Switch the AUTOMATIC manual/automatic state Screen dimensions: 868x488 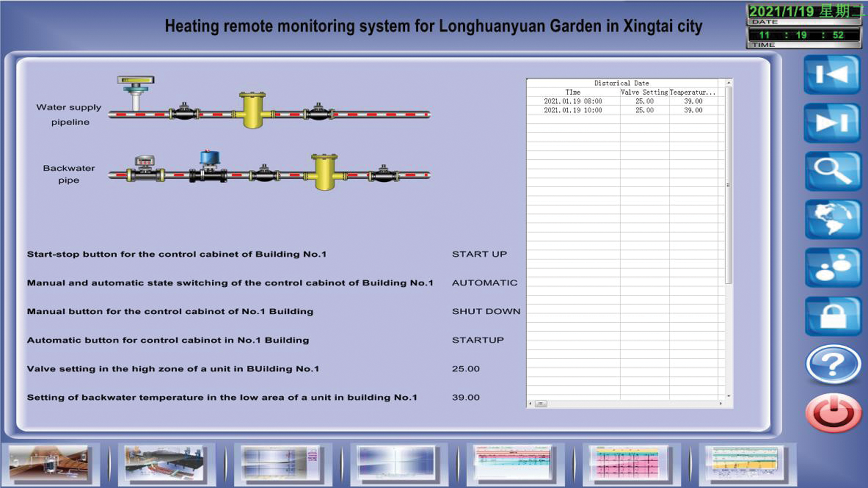click(484, 283)
